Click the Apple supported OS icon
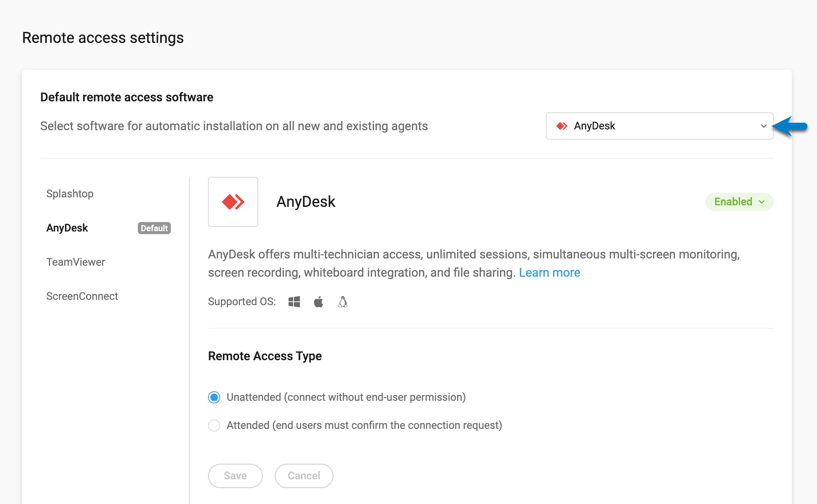This screenshot has width=817, height=504. 319,301
